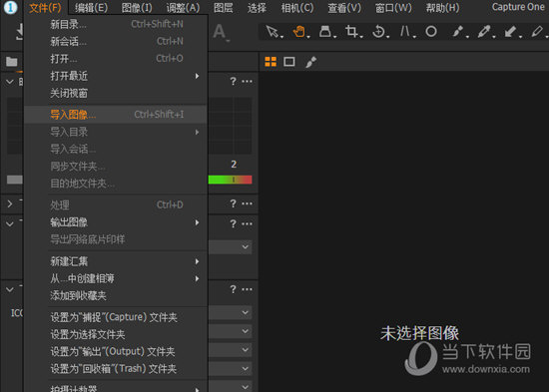Open the 调整(A) menu
The height and width of the screenshot is (392, 549).
(x=183, y=7)
